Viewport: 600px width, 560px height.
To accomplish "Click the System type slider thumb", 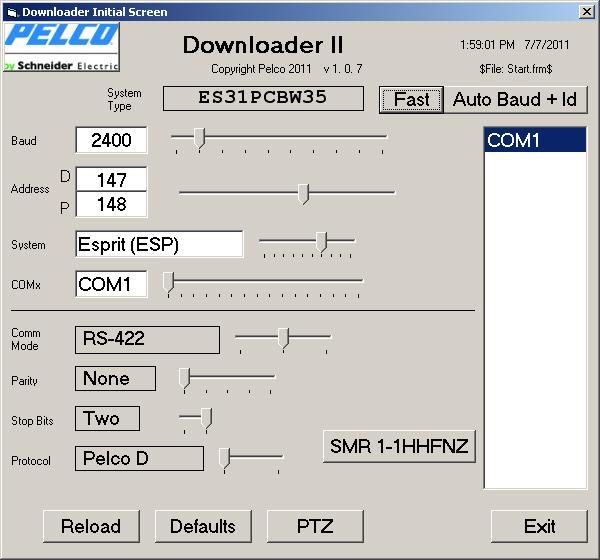I will pos(321,242).
